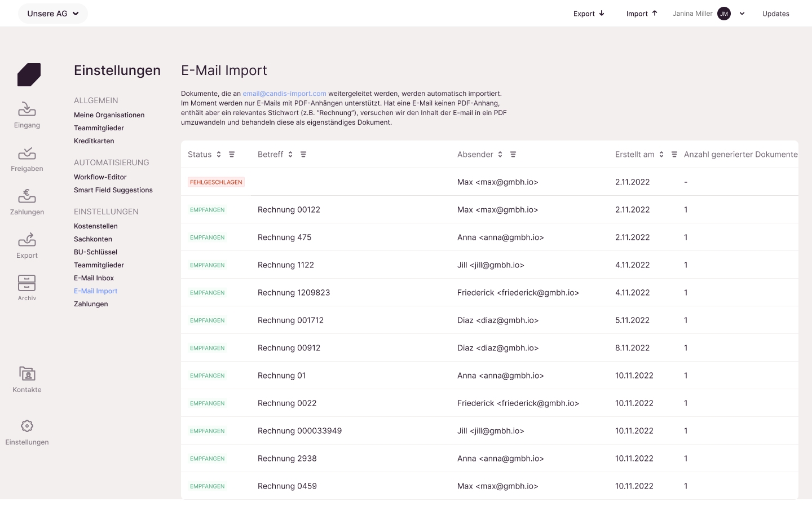The image size is (812, 519).
Task: Expand the Unsere AG organization dropdown
Action: click(53, 14)
